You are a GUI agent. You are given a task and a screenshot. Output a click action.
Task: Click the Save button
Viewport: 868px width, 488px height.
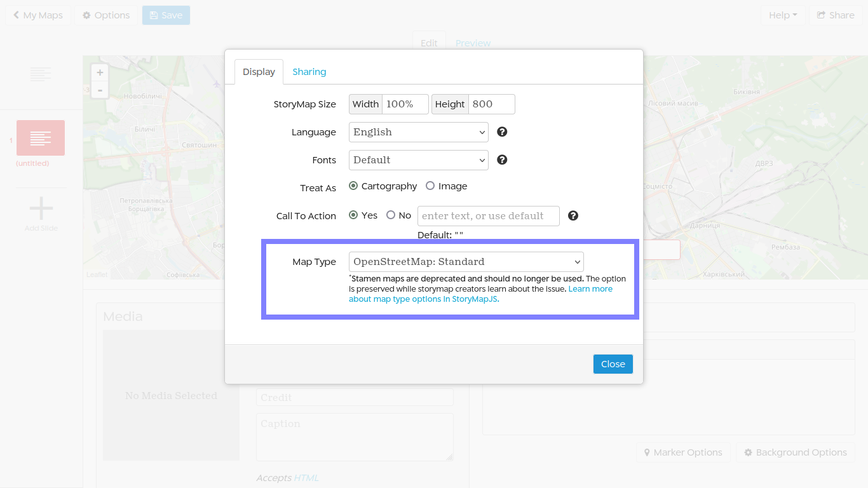166,15
